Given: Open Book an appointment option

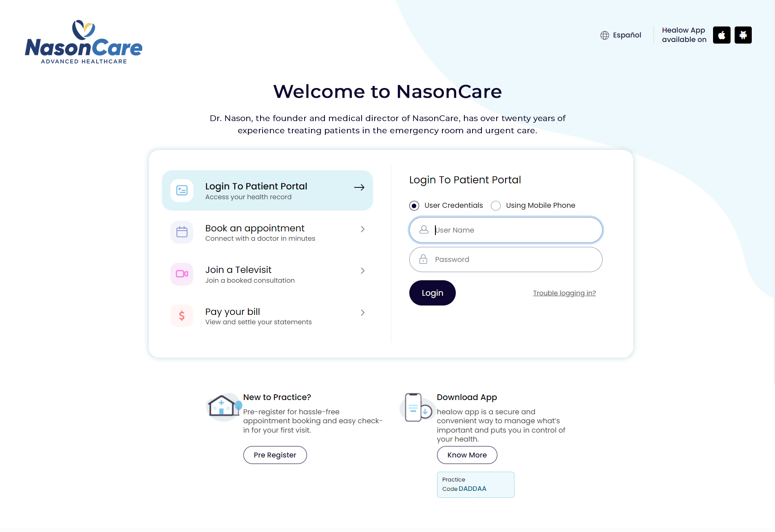Looking at the screenshot, I should pyautogui.click(x=267, y=232).
